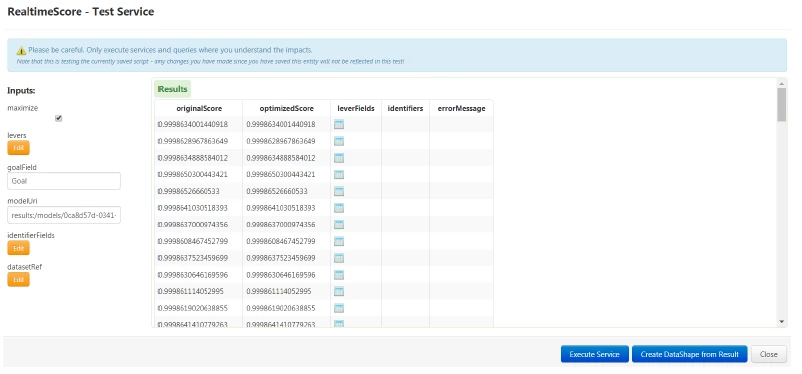This screenshot has width=802, height=374.
Task: Click the leverFields column header
Action: coord(356,108)
